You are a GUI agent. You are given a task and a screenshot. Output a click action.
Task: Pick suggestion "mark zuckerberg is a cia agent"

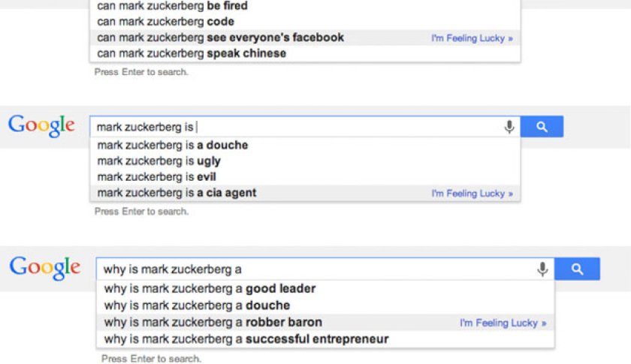point(177,193)
